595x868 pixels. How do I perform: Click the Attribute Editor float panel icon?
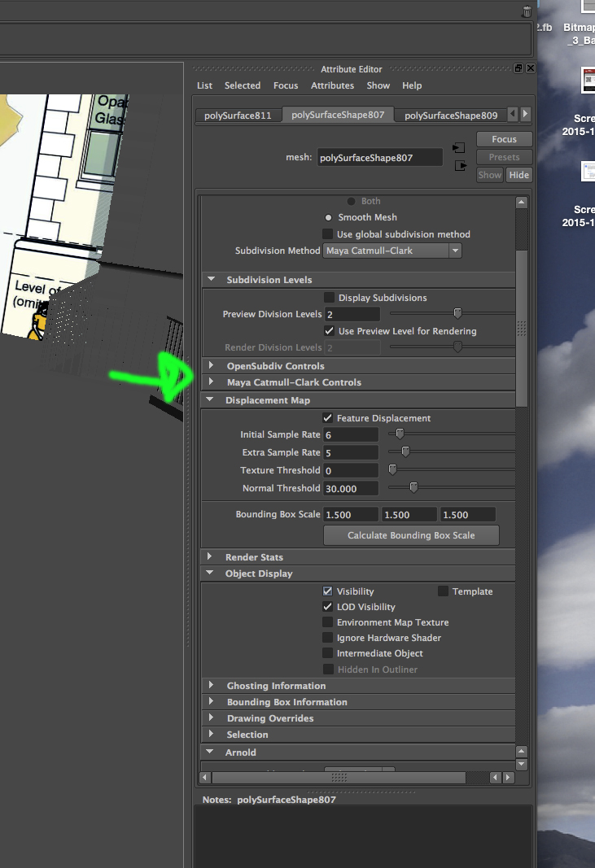[x=518, y=68]
